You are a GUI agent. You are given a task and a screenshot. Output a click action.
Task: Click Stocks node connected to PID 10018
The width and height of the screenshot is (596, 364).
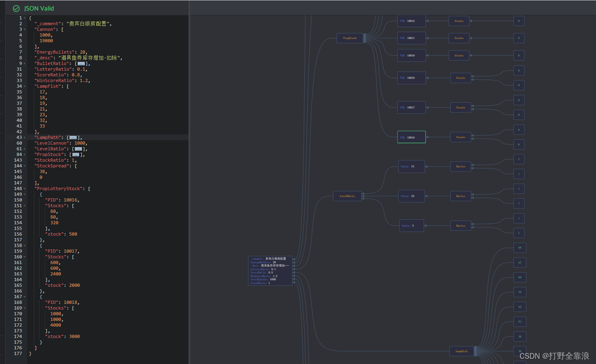tap(461, 78)
